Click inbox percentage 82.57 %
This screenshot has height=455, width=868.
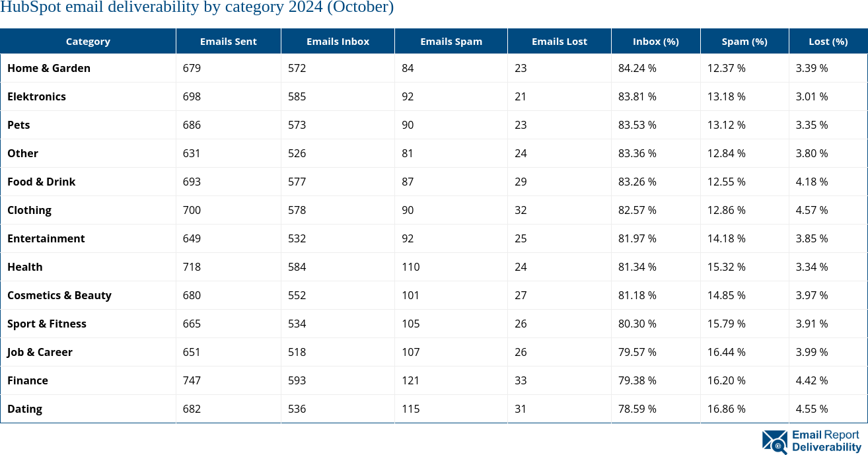[x=637, y=210]
